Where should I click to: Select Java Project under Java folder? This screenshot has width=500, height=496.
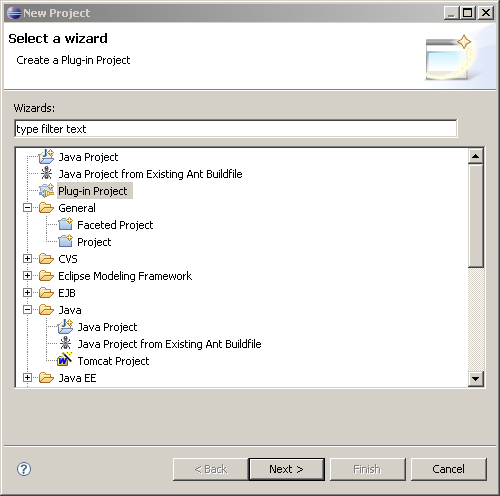point(107,327)
